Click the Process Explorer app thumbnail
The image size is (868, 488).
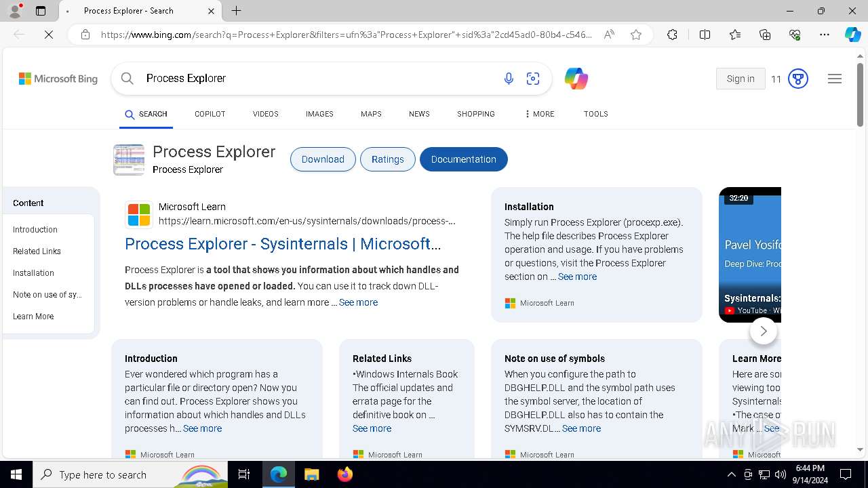[129, 160]
